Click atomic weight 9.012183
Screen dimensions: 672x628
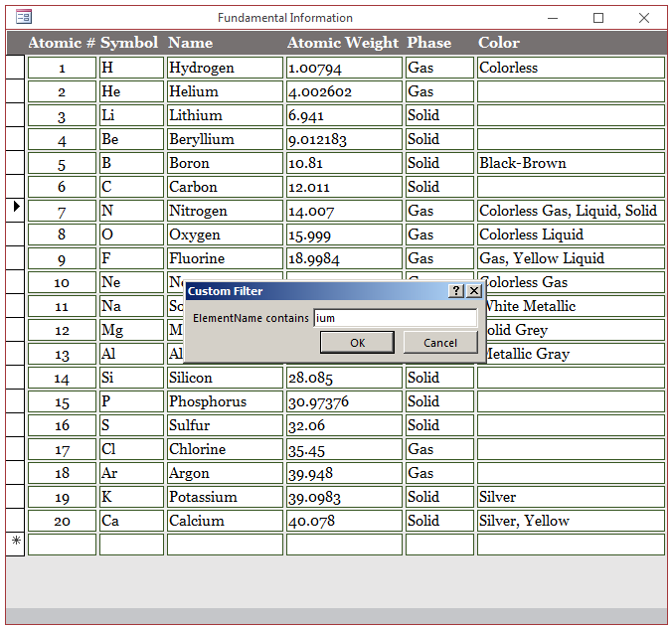coord(344,139)
